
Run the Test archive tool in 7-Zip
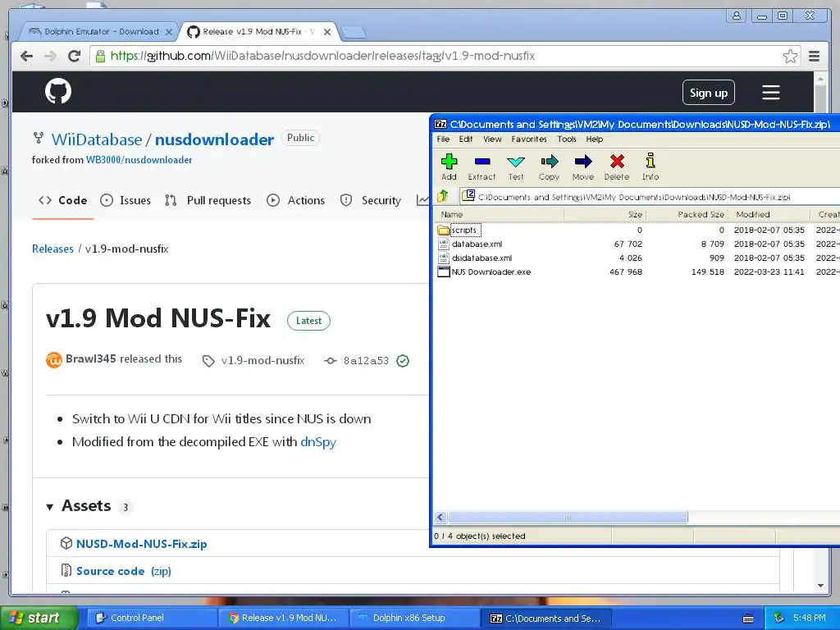[516, 167]
